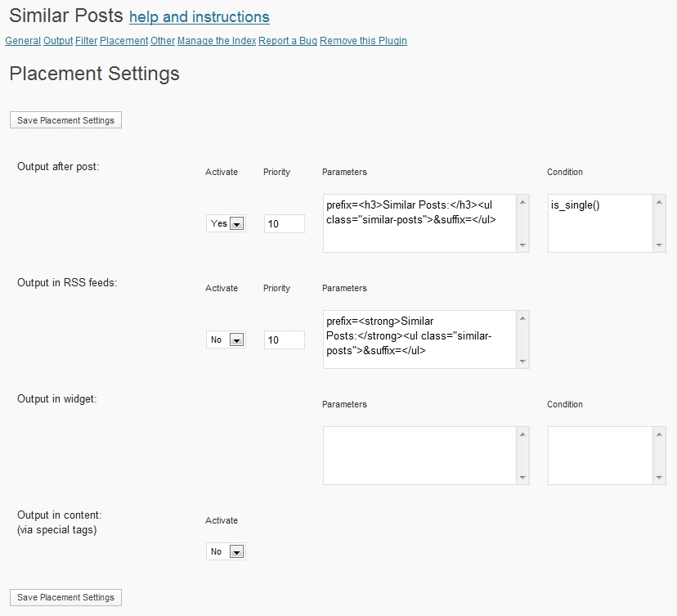
Task: Switch to the General settings tab
Action: tap(23, 41)
